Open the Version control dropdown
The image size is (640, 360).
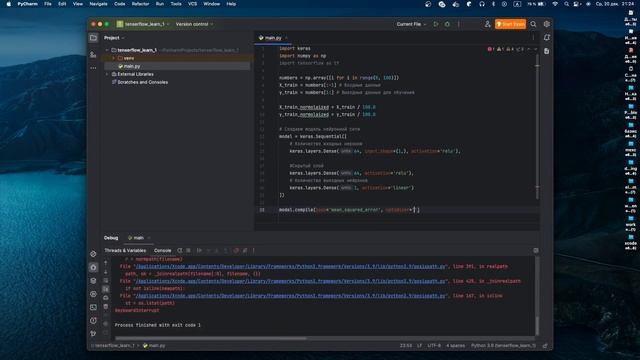194,24
